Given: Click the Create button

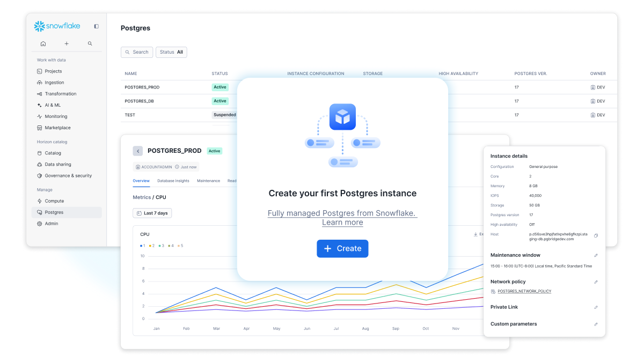Looking at the screenshot, I should point(342,248).
